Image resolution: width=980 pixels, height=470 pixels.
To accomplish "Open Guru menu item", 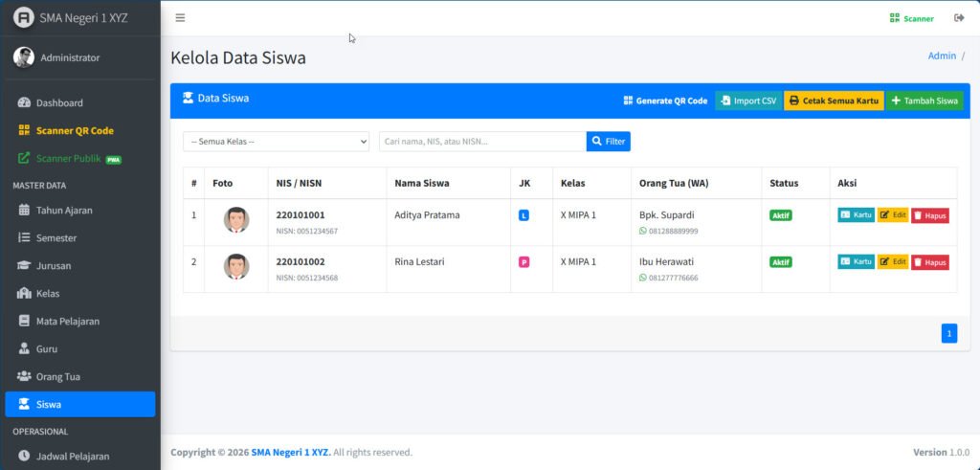I will click(80, 348).
